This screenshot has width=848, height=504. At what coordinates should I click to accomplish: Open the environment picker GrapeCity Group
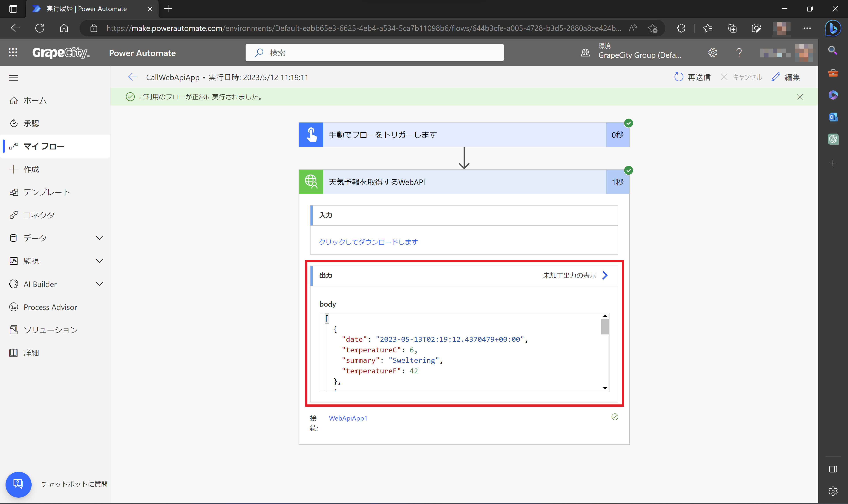631,51
